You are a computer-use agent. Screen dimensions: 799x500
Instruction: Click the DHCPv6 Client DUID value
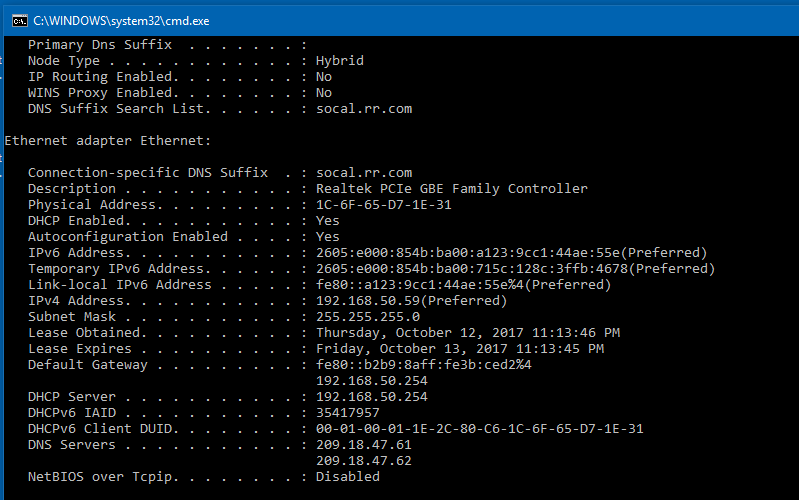(x=479, y=429)
